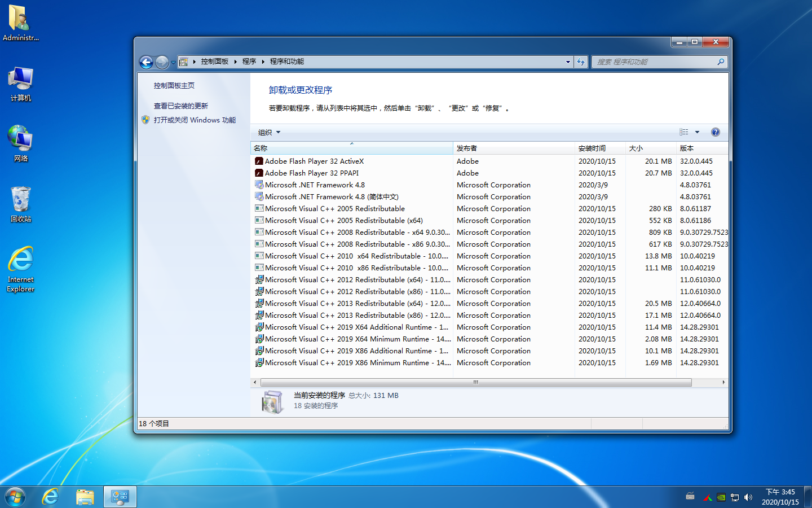Viewport: 812px width, 508px height.
Task: Expand chevron after 控制面板 breadcrumb
Action: pyautogui.click(x=236, y=62)
